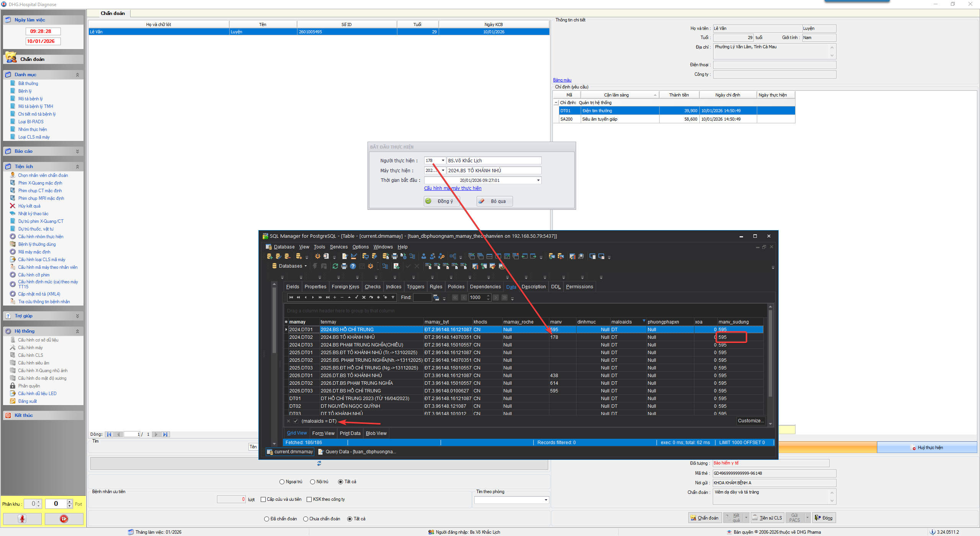Switch to the DDL tab
The image size is (980, 536).
[555, 287]
